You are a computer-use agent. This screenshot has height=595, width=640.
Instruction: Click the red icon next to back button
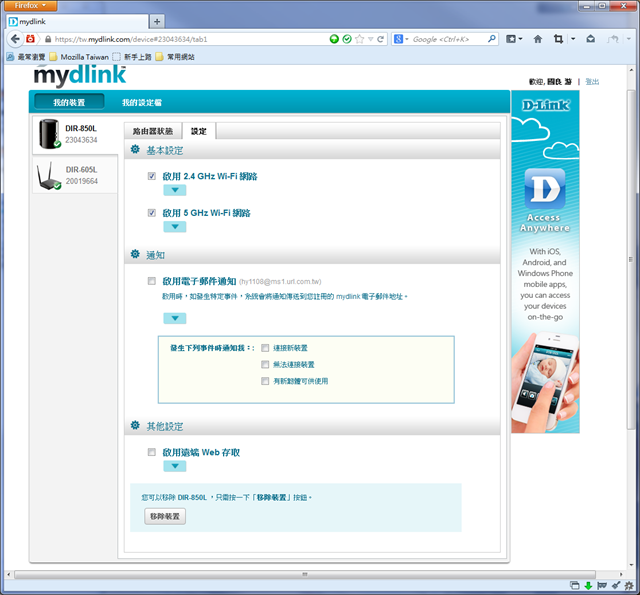[x=30, y=39]
